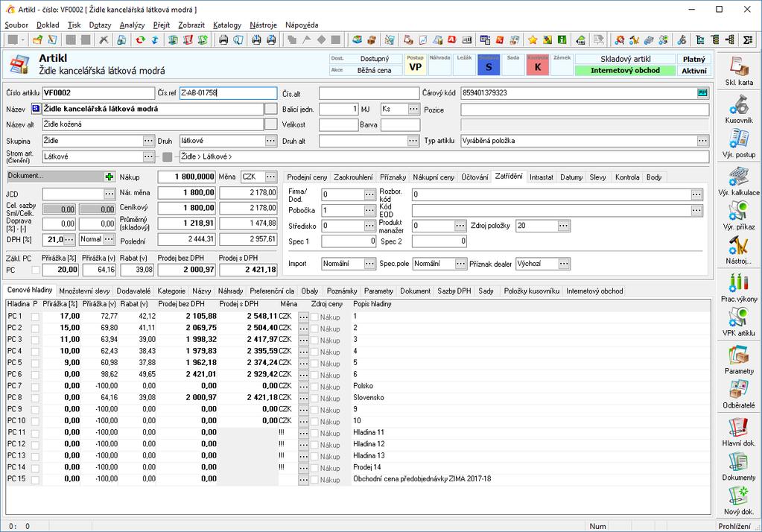762x532 pixels.
Task: Toggle the P checkbox in row PC 8
Action: tap(35, 398)
